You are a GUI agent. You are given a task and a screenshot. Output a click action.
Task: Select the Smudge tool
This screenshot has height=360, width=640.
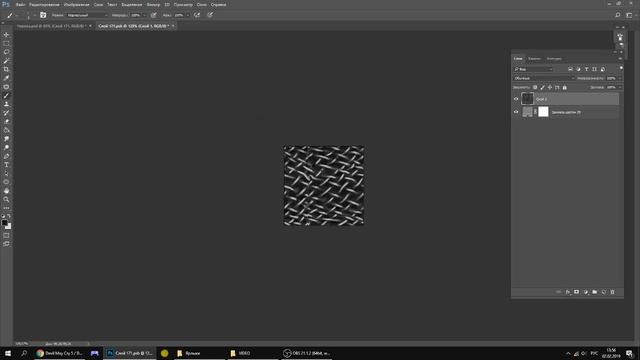6,139
